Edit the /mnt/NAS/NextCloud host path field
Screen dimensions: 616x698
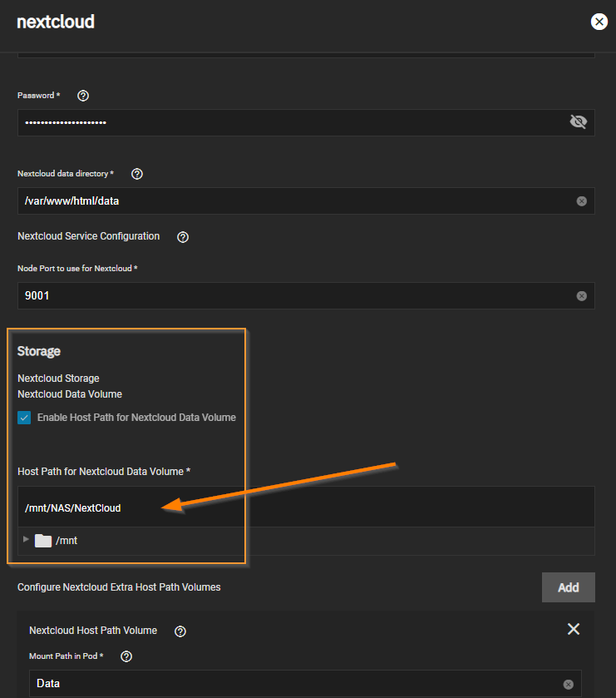306,507
